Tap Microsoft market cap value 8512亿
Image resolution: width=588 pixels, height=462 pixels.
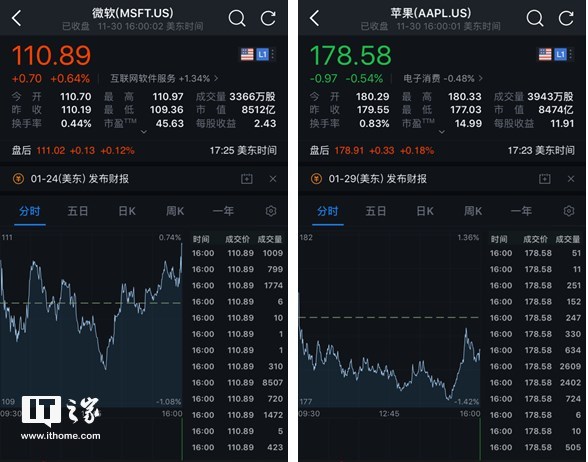(x=258, y=110)
